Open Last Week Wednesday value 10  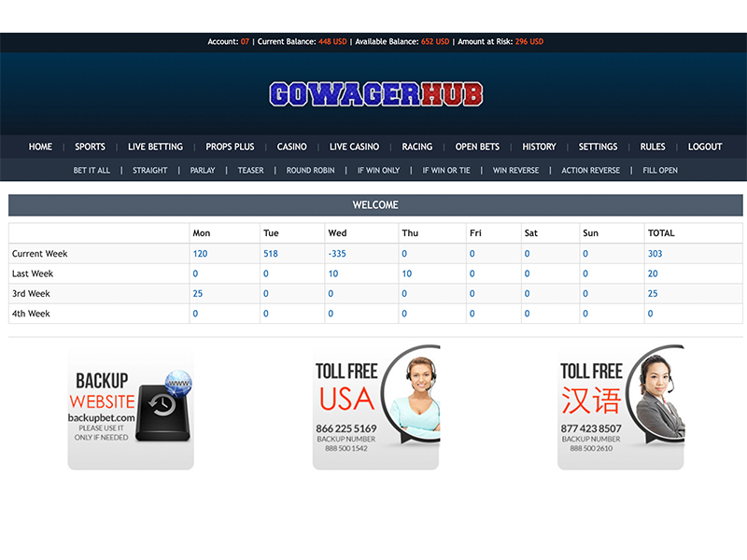click(333, 273)
